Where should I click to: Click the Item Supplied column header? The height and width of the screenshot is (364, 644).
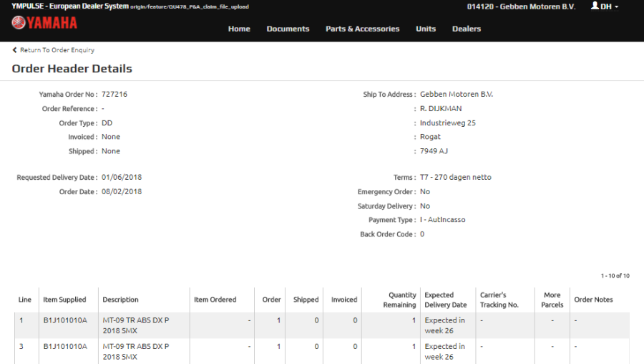click(x=64, y=300)
